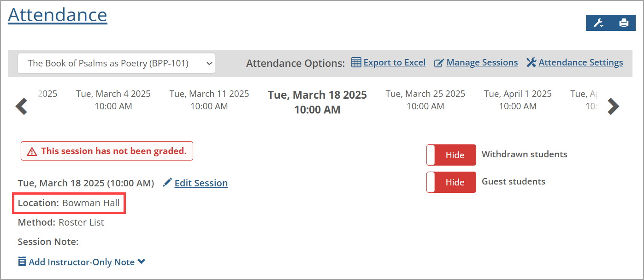This screenshot has height=280, width=644.
Task: Select the Tue, March 11 2025 session
Action: (209, 100)
